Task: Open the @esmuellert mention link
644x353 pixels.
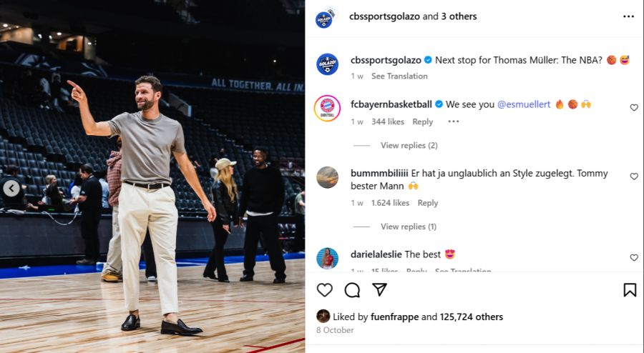Action: tap(524, 104)
